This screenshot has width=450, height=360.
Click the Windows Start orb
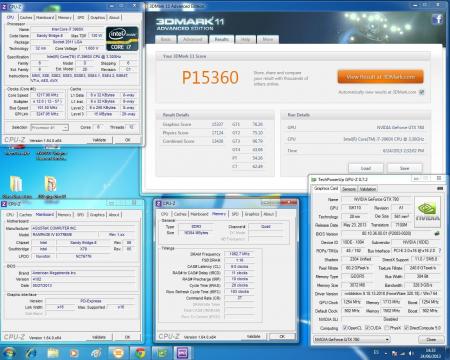(x=9, y=353)
